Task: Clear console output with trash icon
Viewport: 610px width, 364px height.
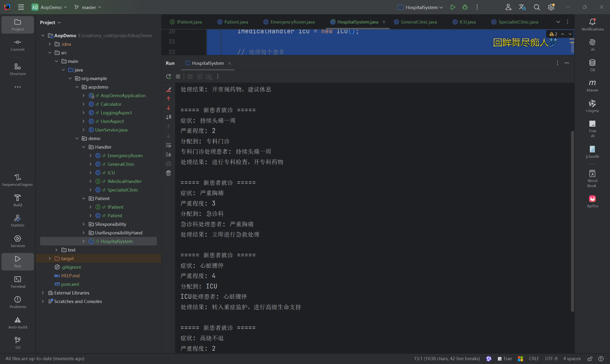Action: [168, 173]
